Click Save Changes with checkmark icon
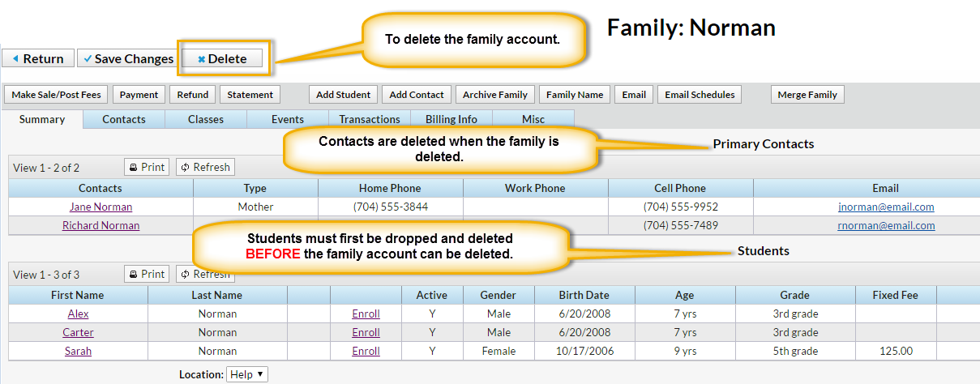980x384 pixels. tap(127, 58)
